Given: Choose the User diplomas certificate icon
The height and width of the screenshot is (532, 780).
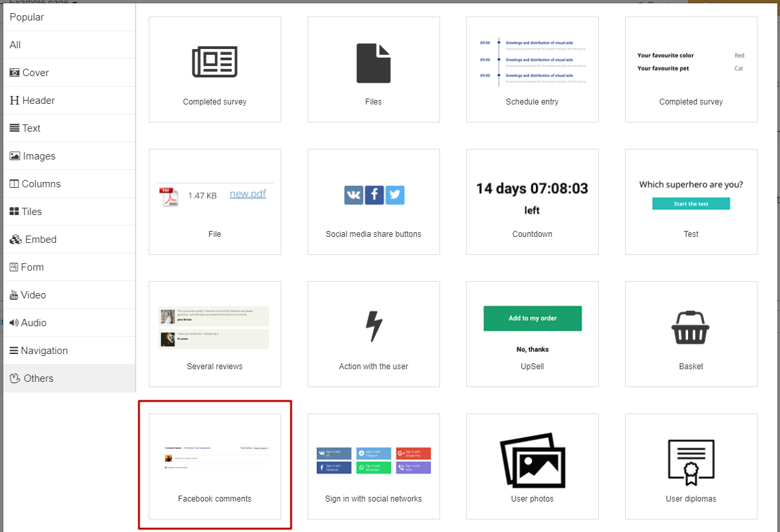Looking at the screenshot, I should click(691, 466).
